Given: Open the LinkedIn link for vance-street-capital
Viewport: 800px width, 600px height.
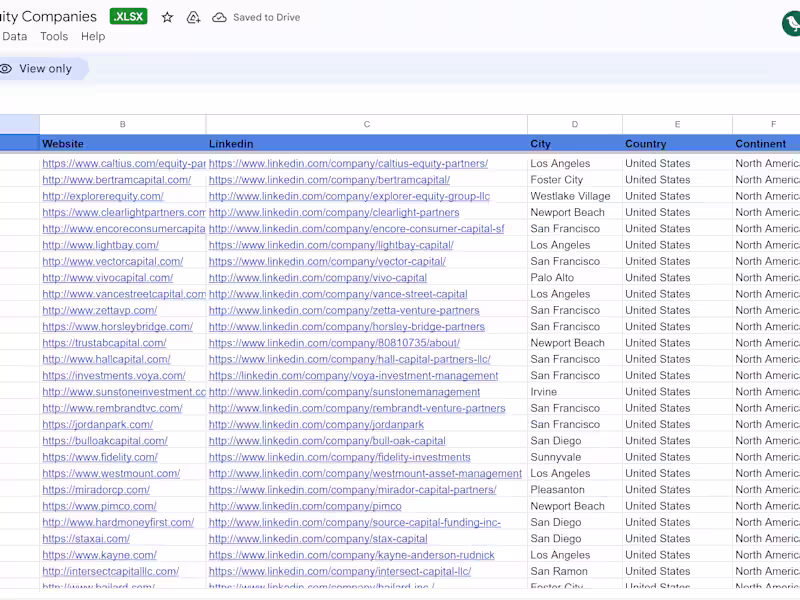Looking at the screenshot, I should 338,294.
